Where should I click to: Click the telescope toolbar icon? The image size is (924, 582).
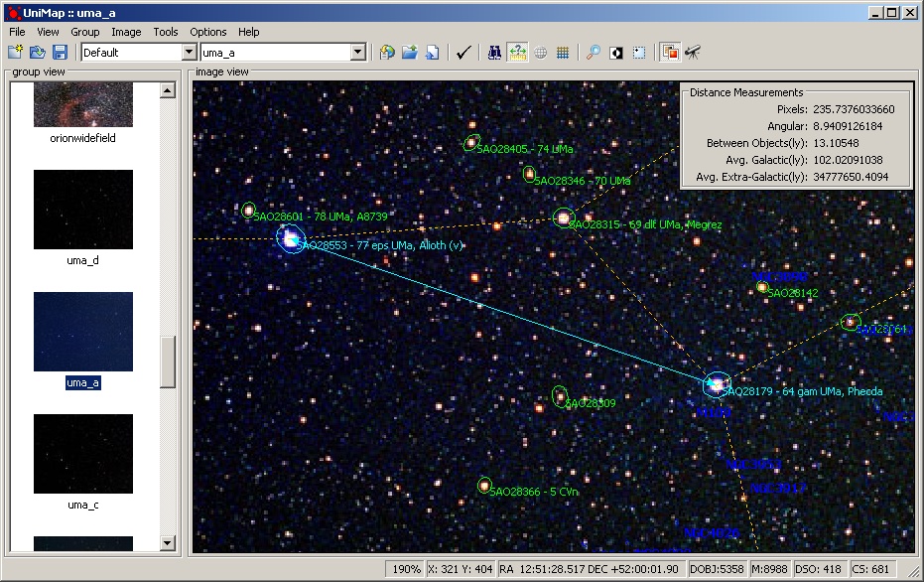click(693, 53)
